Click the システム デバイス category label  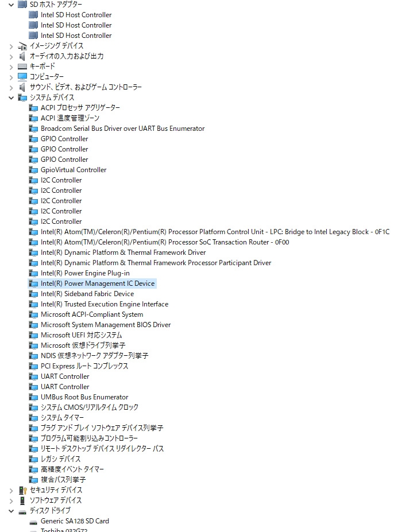click(52, 98)
